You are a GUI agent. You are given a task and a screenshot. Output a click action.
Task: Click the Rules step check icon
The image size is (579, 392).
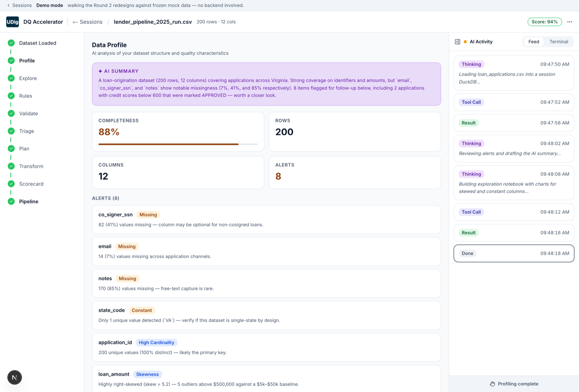(11, 96)
